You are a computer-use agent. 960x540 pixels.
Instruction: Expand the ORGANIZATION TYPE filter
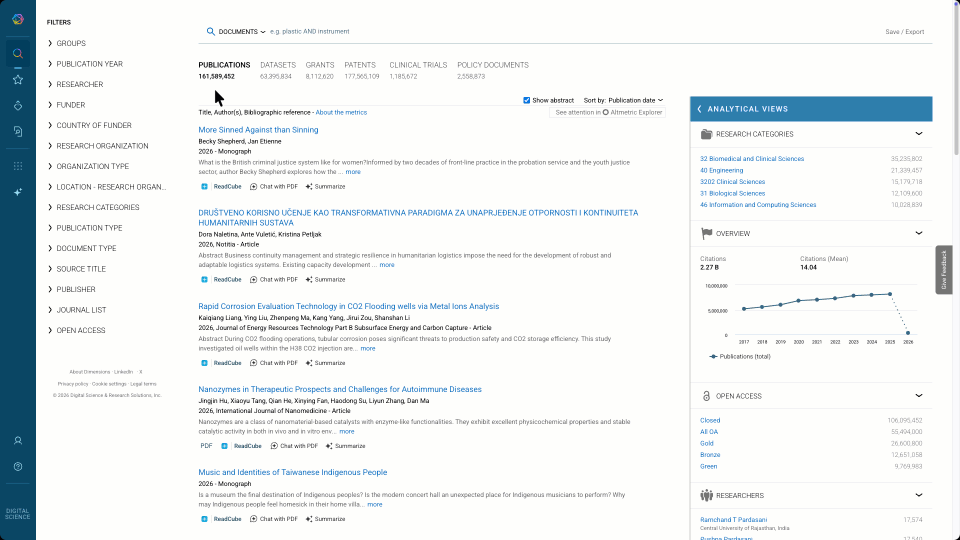[88, 167]
